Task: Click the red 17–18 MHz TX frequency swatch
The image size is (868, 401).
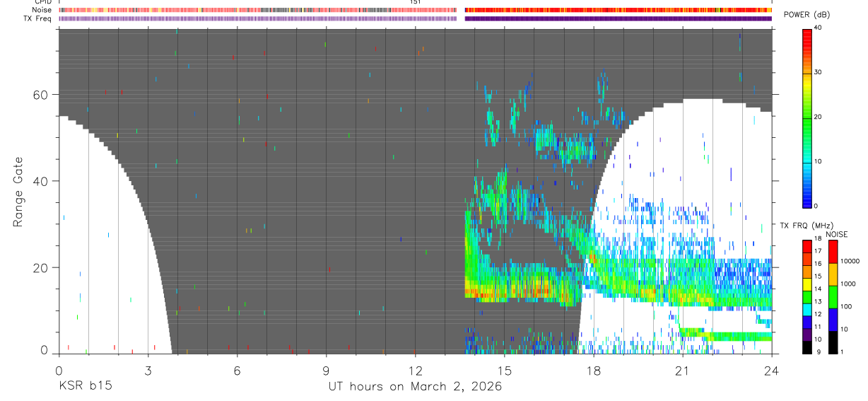Action: pos(807,247)
